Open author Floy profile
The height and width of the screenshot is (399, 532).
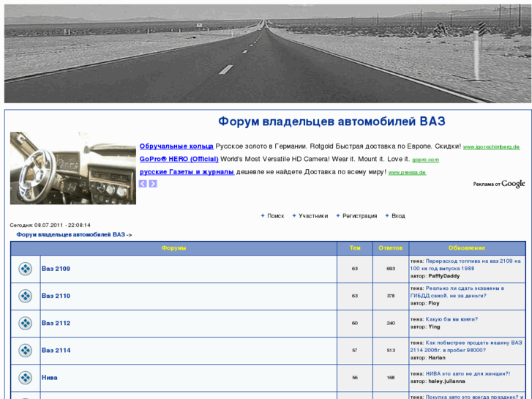tap(434, 303)
